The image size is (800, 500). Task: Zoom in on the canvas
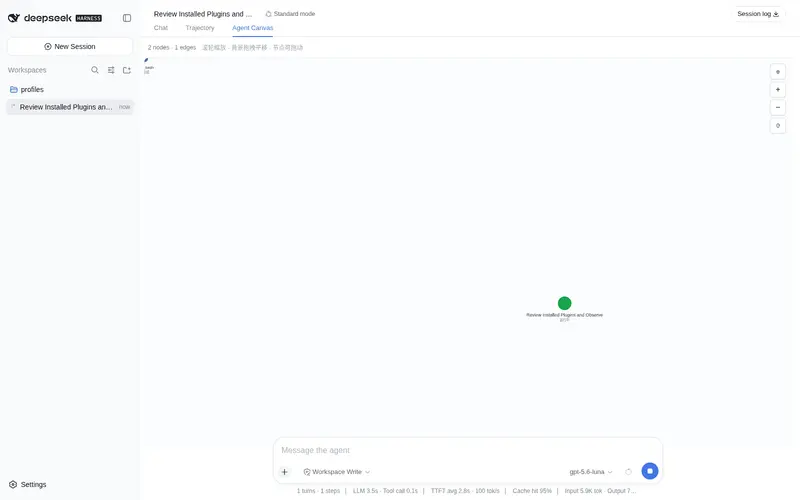(x=778, y=90)
